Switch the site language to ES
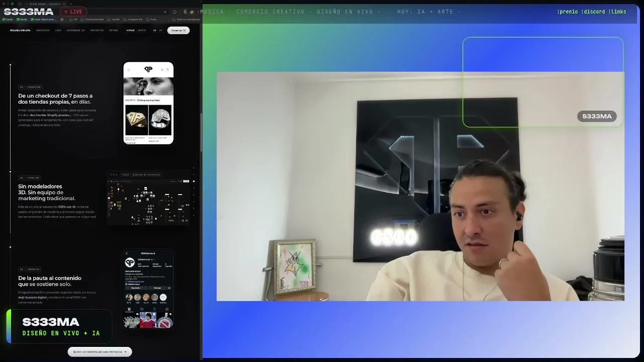 (x=154, y=30)
